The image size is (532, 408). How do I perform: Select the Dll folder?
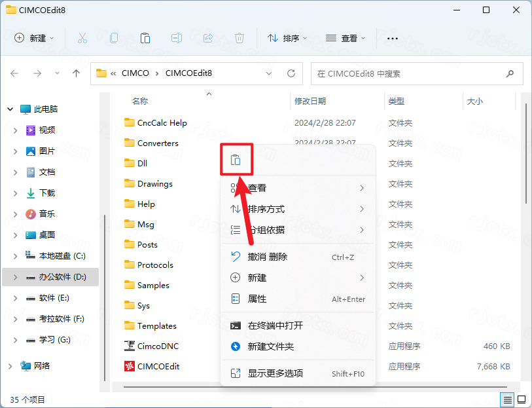coord(135,163)
